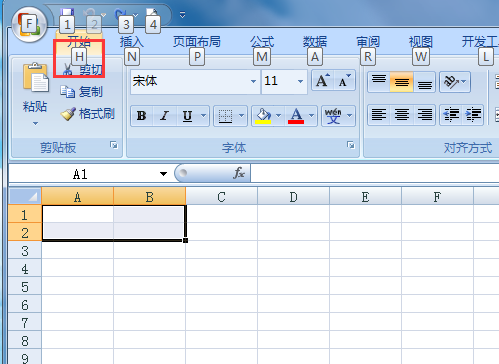Decrease font size with small A button
This screenshot has width=499, height=364.
point(344,80)
